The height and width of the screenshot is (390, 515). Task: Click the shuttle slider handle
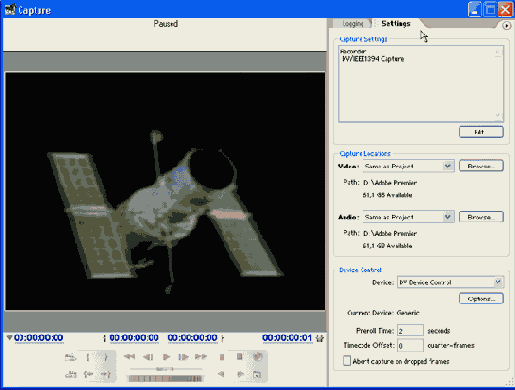pyautogui.click(x=166, y=369)
